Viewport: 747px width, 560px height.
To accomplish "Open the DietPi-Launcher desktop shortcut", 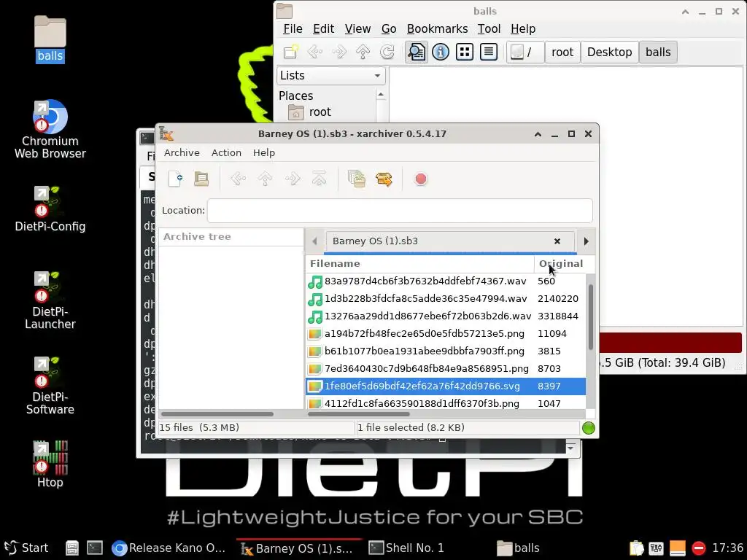I will point(50,300).
